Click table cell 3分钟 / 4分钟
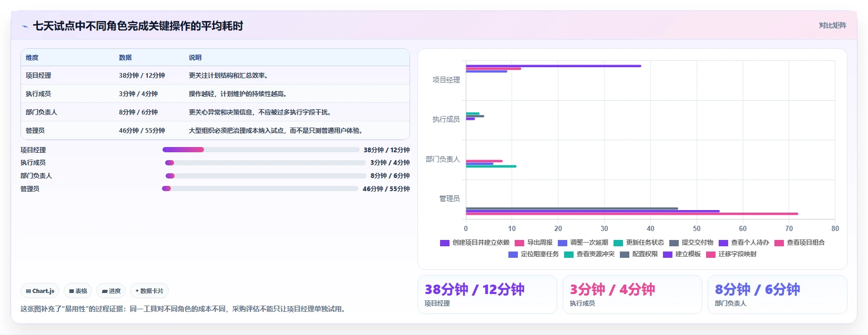 tap(138, 94)
